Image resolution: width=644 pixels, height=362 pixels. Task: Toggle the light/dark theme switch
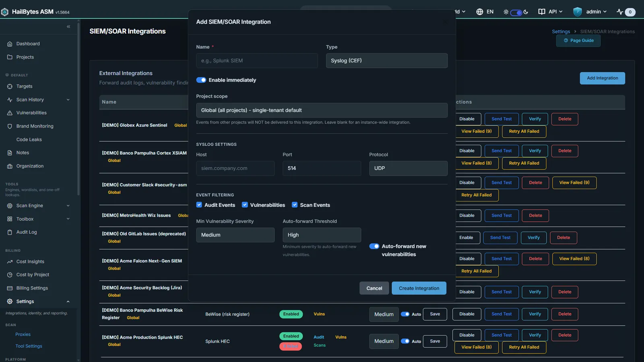(516, 12)
